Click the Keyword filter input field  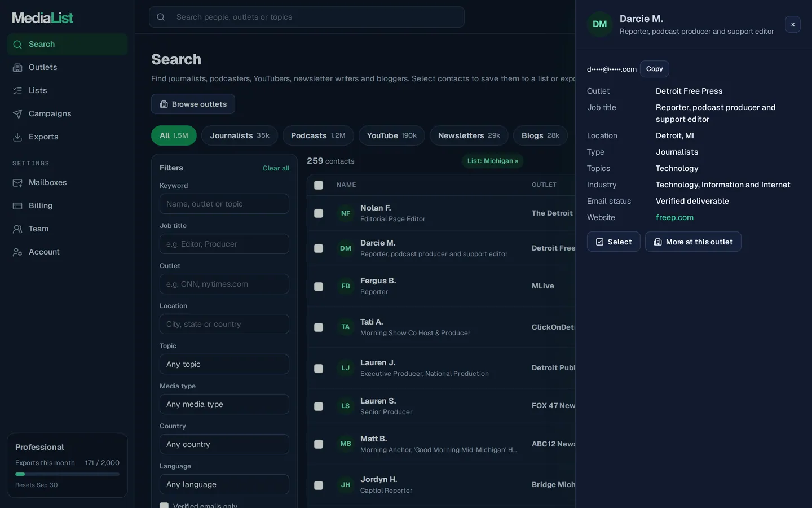[x=224, y=204]
